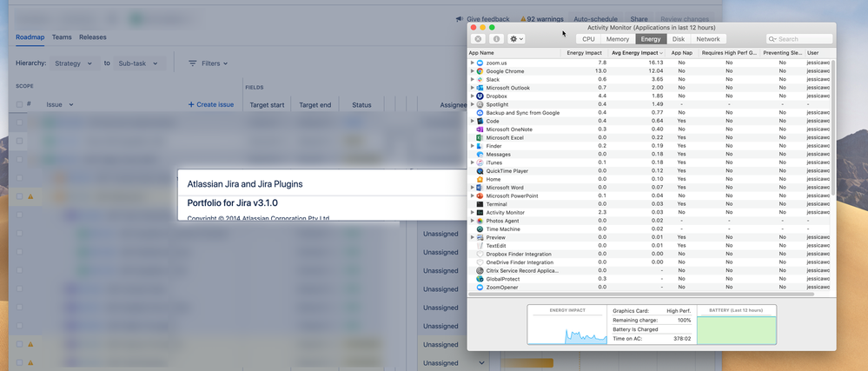Tick the select-all checkbox in Scope header

coord(19,104)
